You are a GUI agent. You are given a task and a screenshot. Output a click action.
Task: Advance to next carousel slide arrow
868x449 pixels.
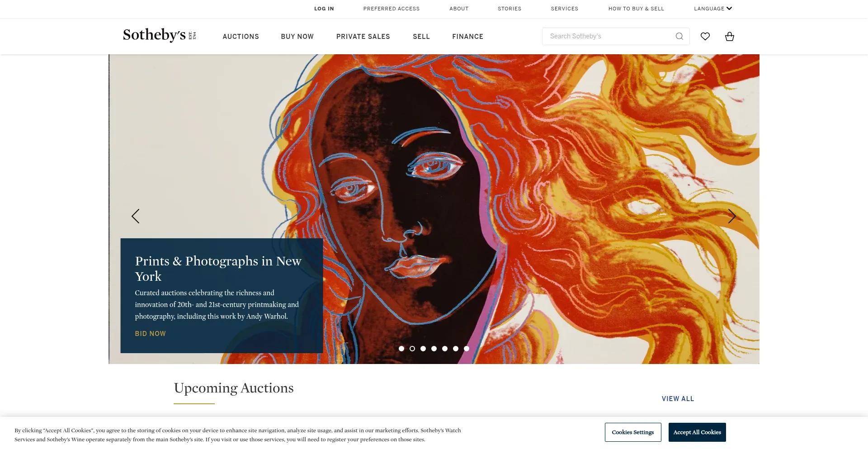pyautogui.click(x=732, y=216)
